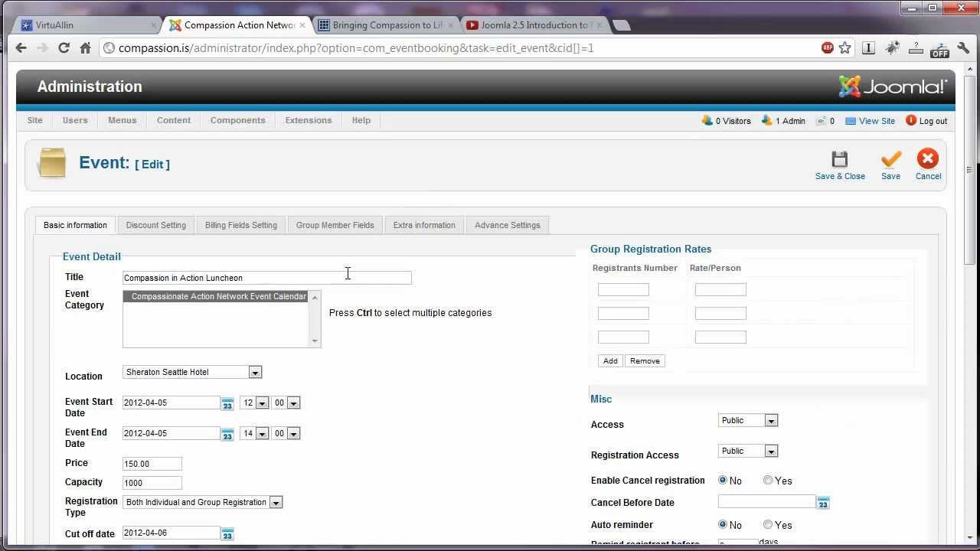Open the Event End Date calendar picker

click(227, 434)
